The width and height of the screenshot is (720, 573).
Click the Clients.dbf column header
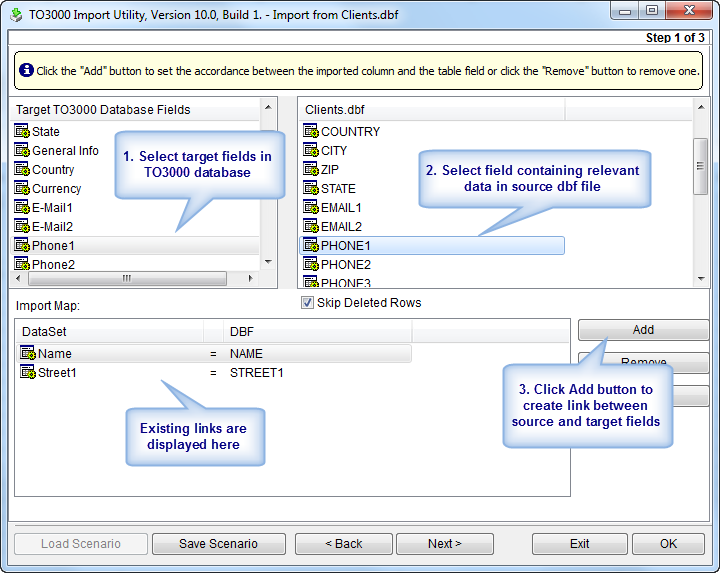click(x=432, y=110)
